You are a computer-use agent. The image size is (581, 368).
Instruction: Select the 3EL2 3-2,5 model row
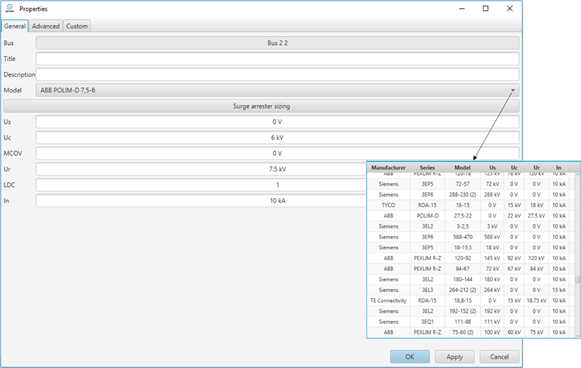click(x=471, y=226)
